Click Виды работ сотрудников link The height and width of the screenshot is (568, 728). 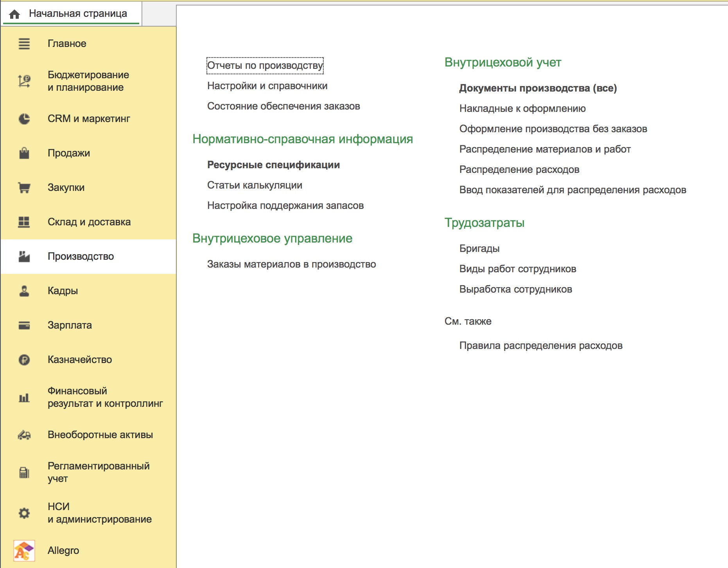pos(518,269)
